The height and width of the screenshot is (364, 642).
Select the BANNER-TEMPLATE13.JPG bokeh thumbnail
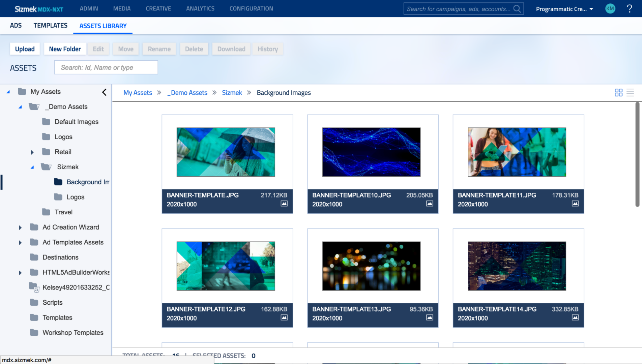point(371,266)
